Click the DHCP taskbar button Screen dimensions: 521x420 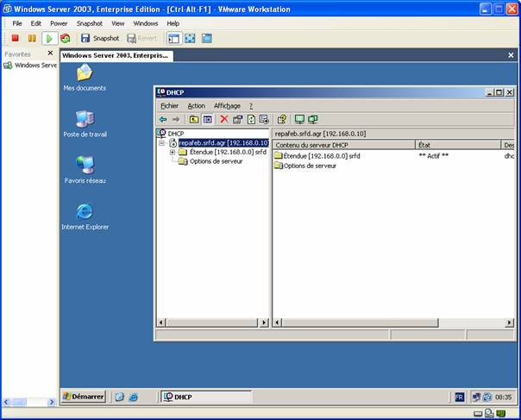point(206,397)
